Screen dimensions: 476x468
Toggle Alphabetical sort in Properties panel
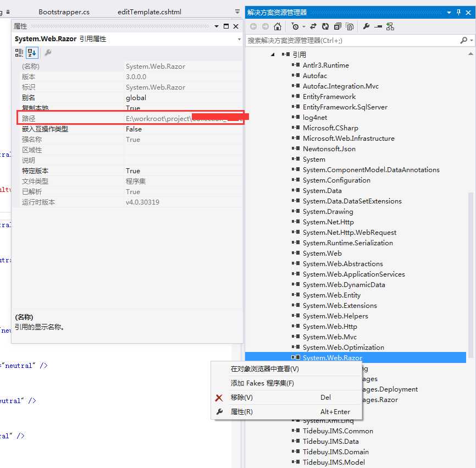coord(32,53)
